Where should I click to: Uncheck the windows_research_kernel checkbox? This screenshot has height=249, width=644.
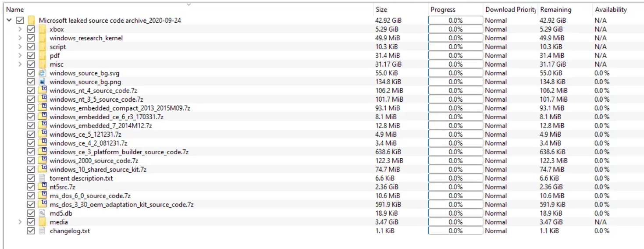click(31, 38)
